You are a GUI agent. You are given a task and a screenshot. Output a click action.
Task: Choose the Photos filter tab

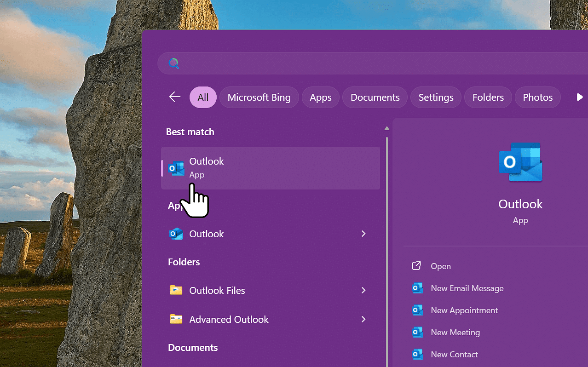[x=537, y=97]
